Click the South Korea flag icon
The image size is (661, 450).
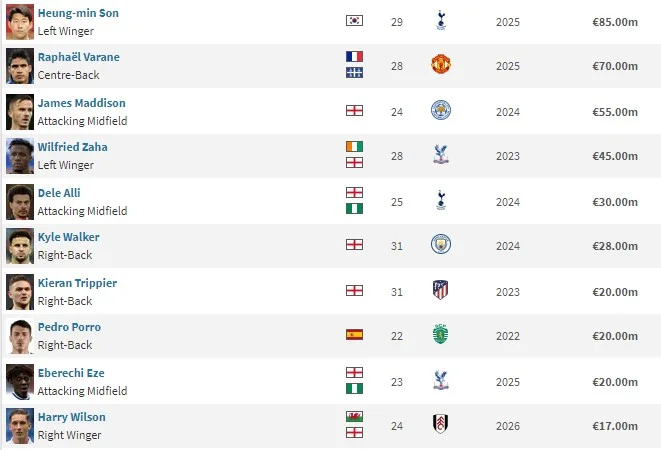pyautogui.click(x=354, y=20)
